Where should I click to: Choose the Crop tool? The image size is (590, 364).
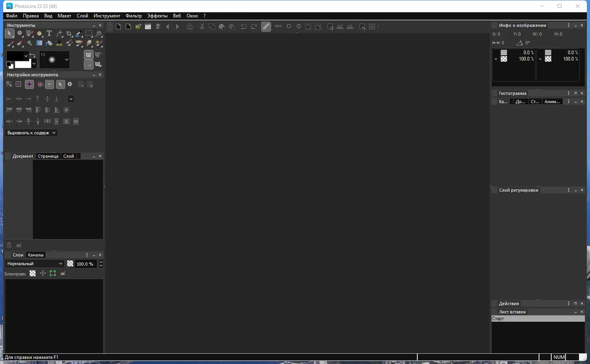(69, 34)
